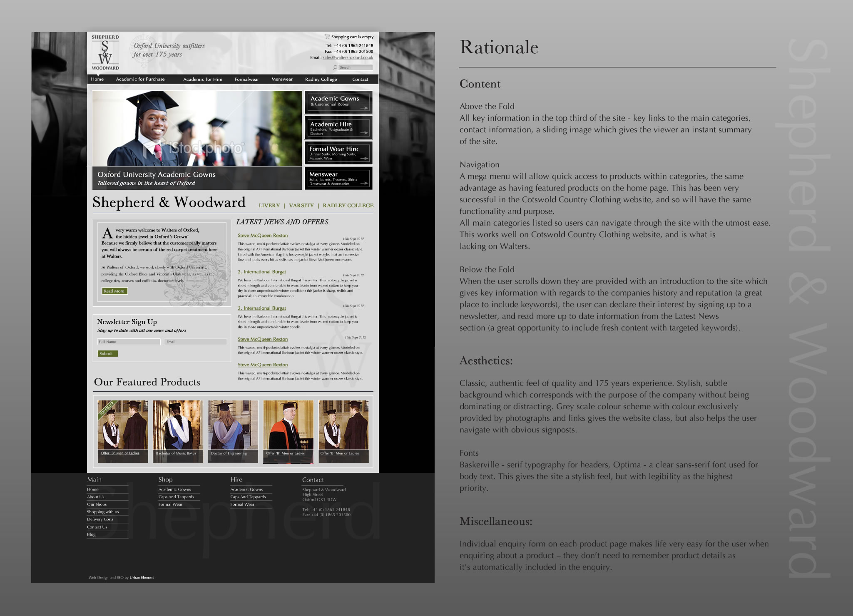This screenshot has height=616, width=853.
Task: Click the VARSITY link under the heading
Action: [x=301, y=206]
